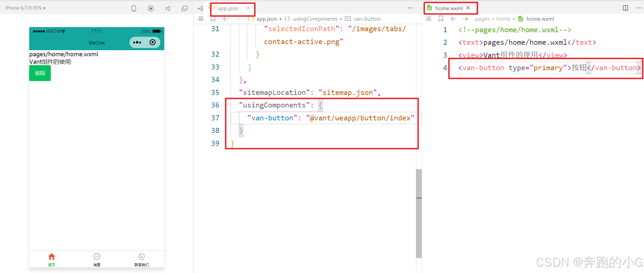
Task: Click the WeChat title in simulator navigation bar
Action: click(x=97, y=43)
